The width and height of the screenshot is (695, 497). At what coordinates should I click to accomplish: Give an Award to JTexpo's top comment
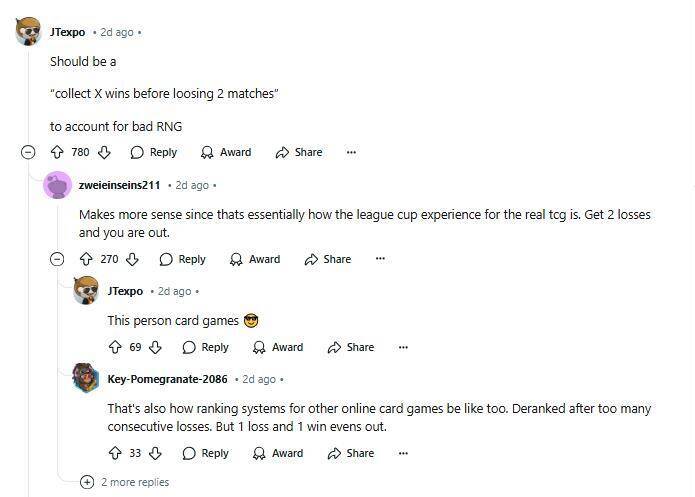(226, 152)
